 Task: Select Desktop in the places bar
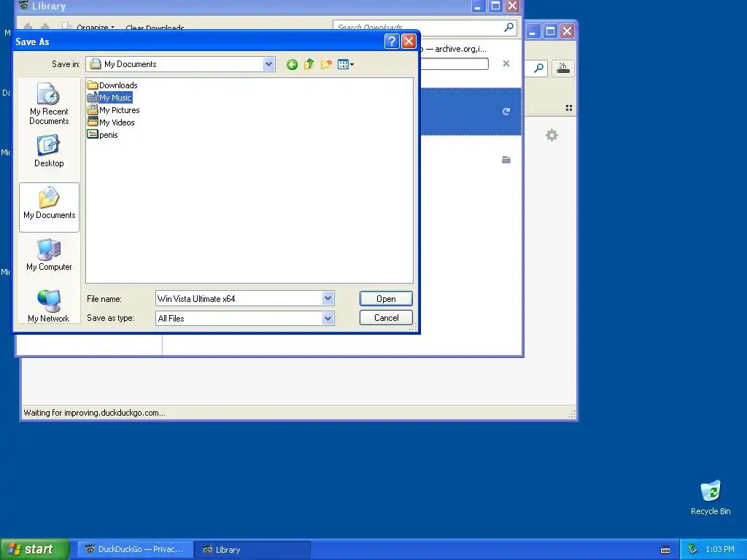point(49,151)
